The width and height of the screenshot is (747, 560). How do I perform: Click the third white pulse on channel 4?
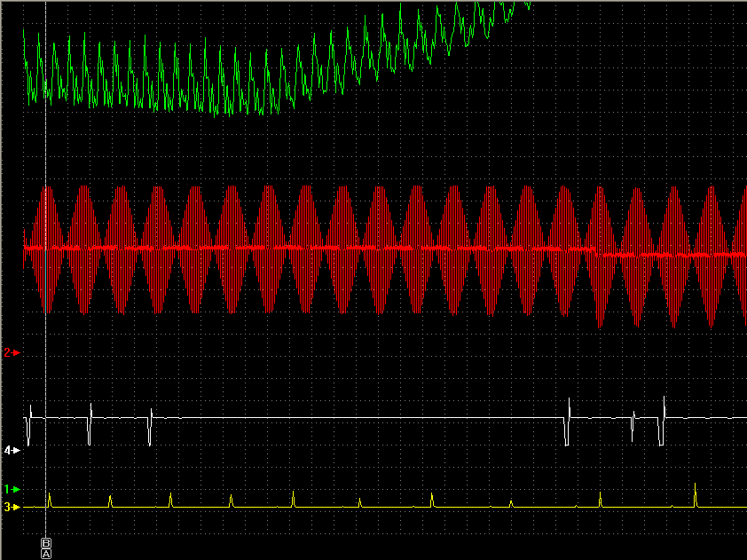click(x=150, y=430)
